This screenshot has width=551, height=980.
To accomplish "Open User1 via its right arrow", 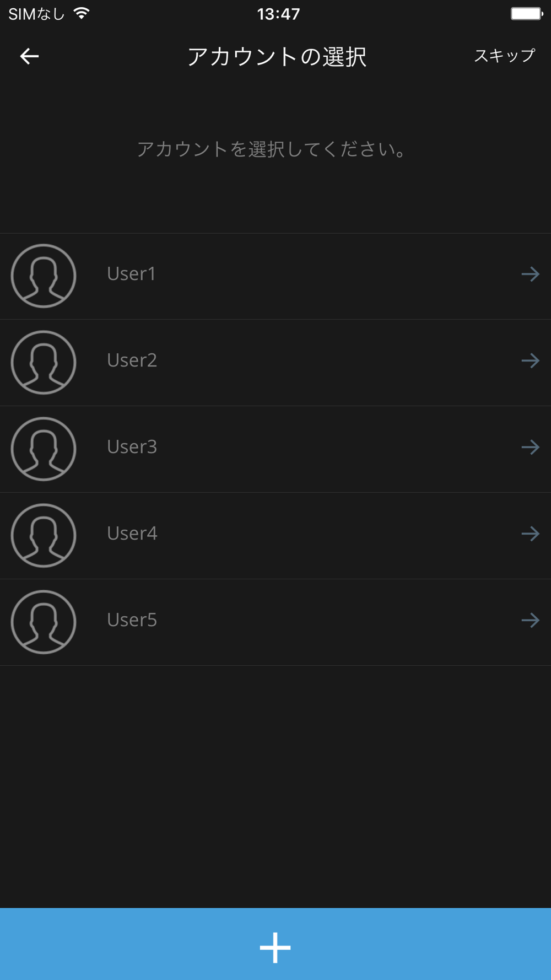I will [x=531, y=274].
